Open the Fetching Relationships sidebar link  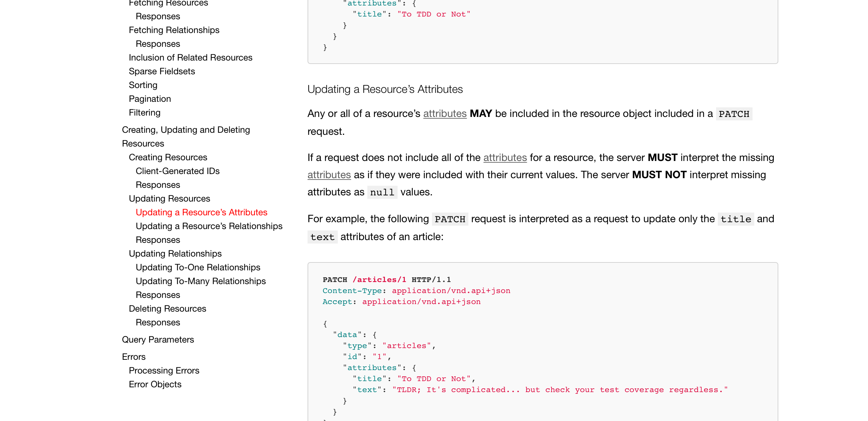pyautogui.click(x=174, y=30)
